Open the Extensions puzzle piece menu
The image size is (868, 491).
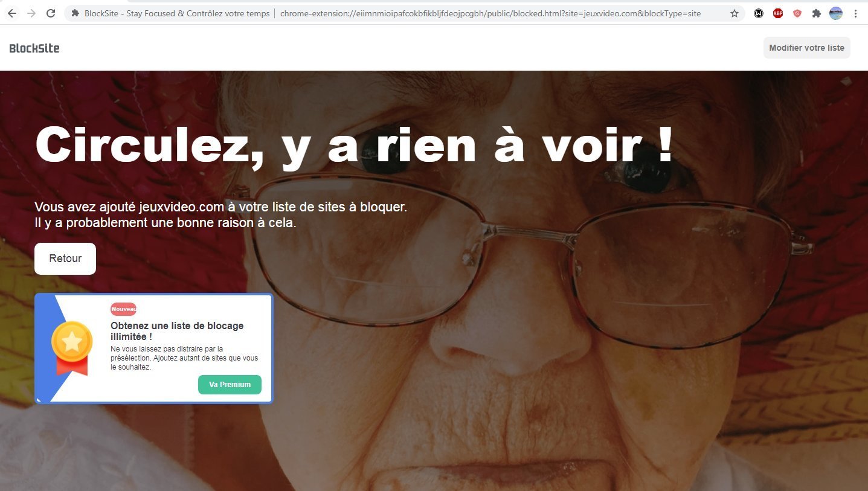pos(817,13)
